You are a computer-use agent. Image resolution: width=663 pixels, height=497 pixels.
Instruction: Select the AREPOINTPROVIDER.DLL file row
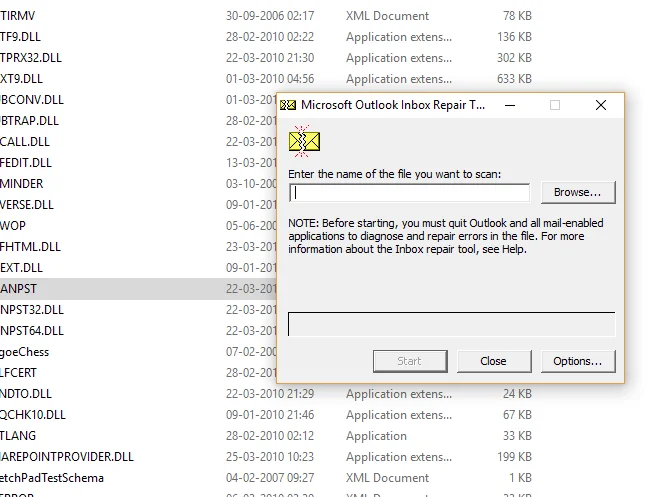(x=266, y=457)
